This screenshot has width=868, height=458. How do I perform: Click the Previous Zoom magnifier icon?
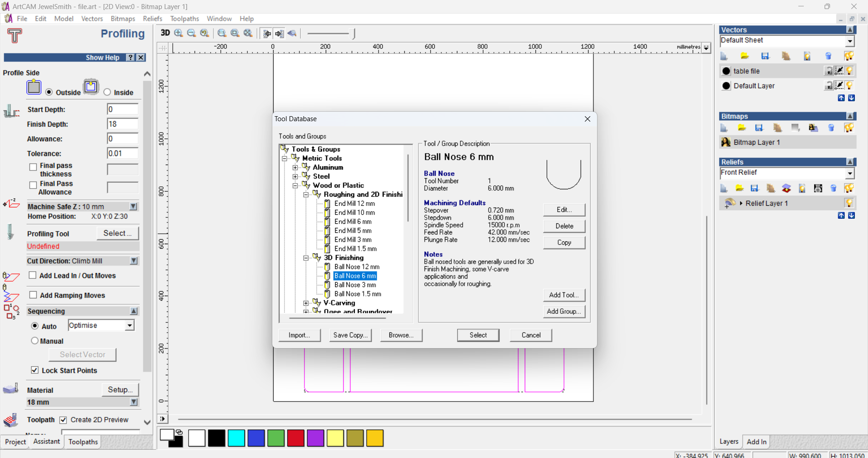tap(204, 33)
